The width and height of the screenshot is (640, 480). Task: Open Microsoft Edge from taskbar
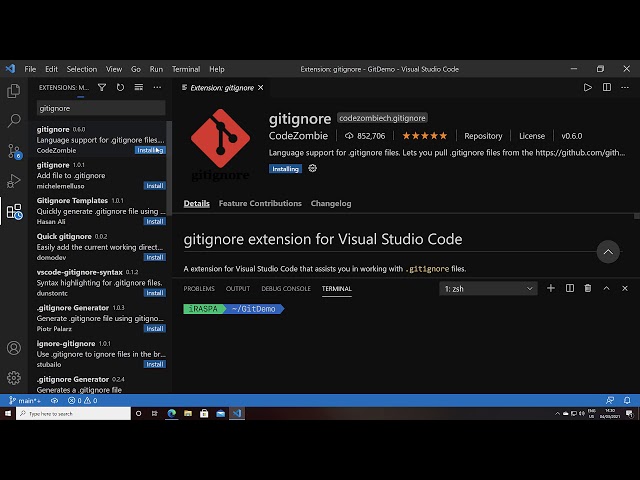[171, 413]
